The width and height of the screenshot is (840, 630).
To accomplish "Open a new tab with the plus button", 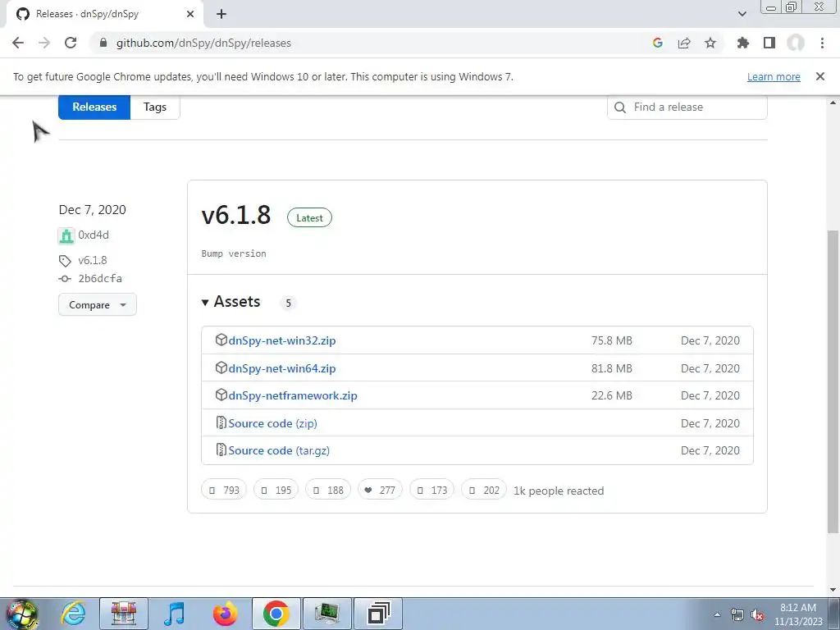I will 221,14.
